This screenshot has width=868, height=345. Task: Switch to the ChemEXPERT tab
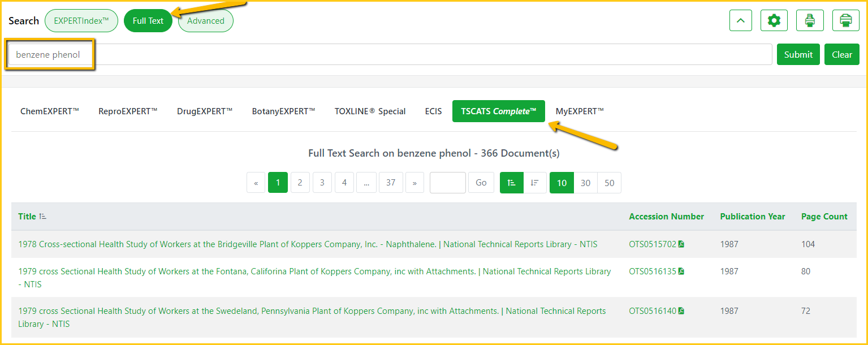(x=50, y=111)
